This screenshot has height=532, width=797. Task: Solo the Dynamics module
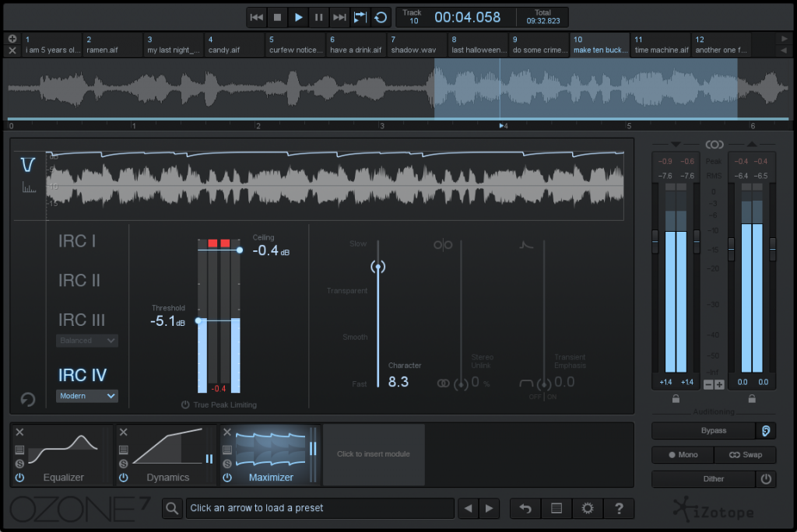(124, 463)
